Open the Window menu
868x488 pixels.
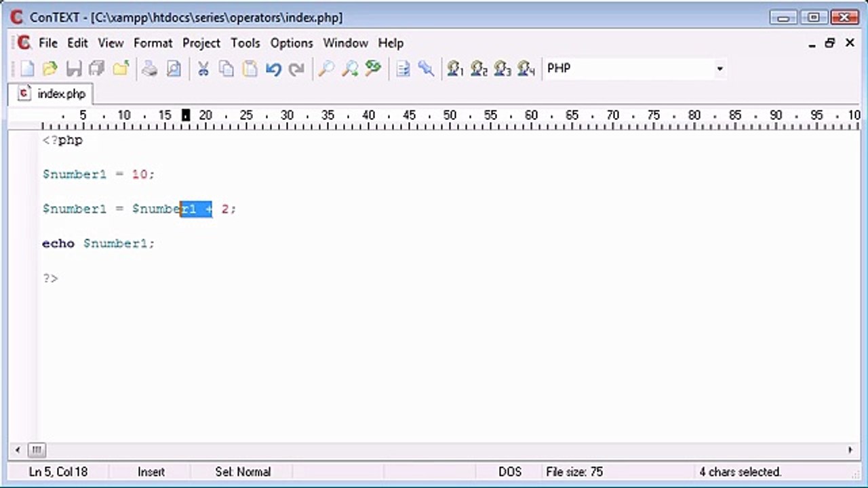coord(345,43)
